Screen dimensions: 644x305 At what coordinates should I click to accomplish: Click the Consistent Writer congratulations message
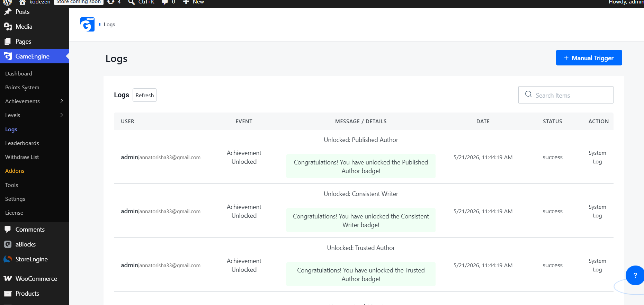(361, 221)
